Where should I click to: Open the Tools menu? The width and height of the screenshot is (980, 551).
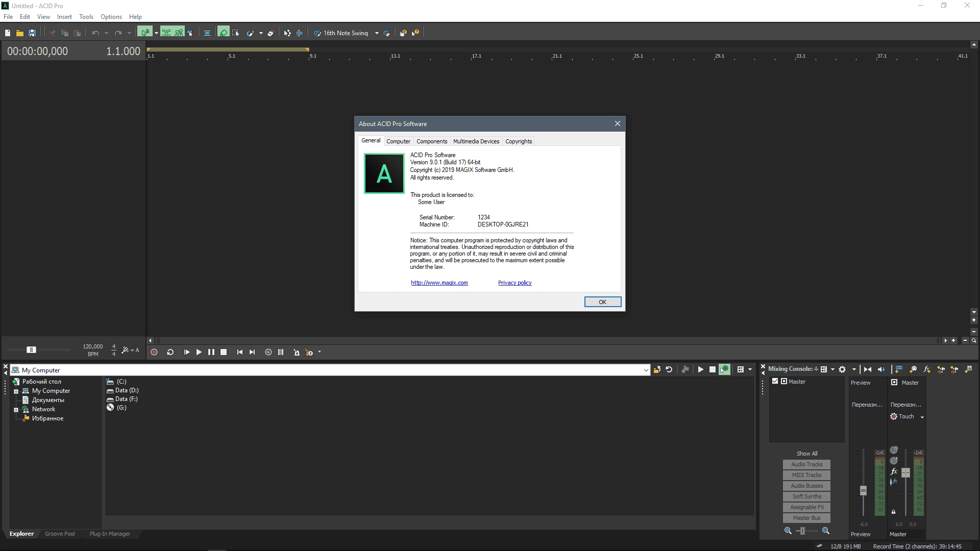[86, 17]
